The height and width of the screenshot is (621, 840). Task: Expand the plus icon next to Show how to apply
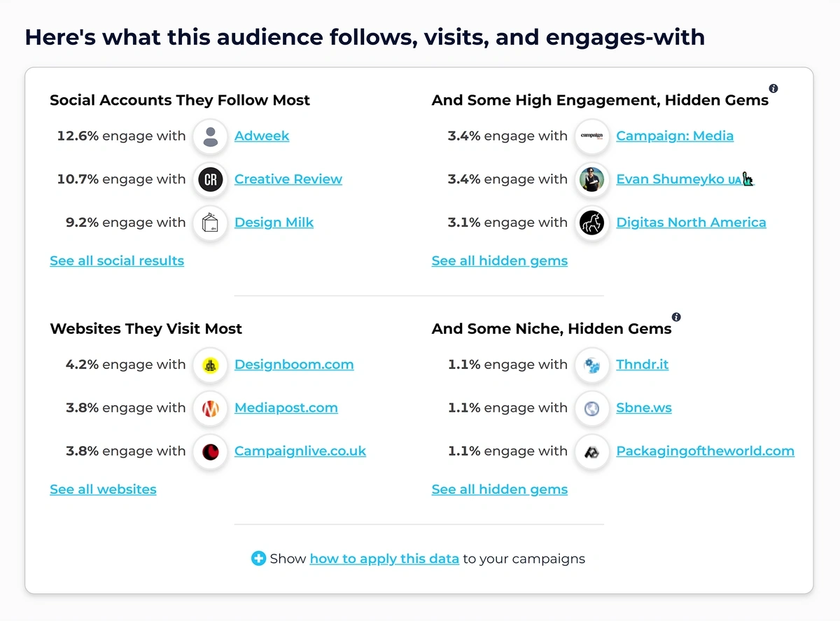point(258,559)
